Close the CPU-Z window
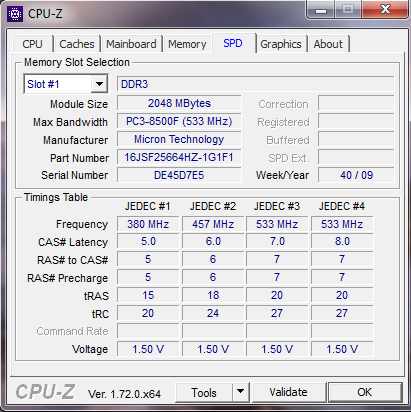The image size is (411, 412). (385, 10)
